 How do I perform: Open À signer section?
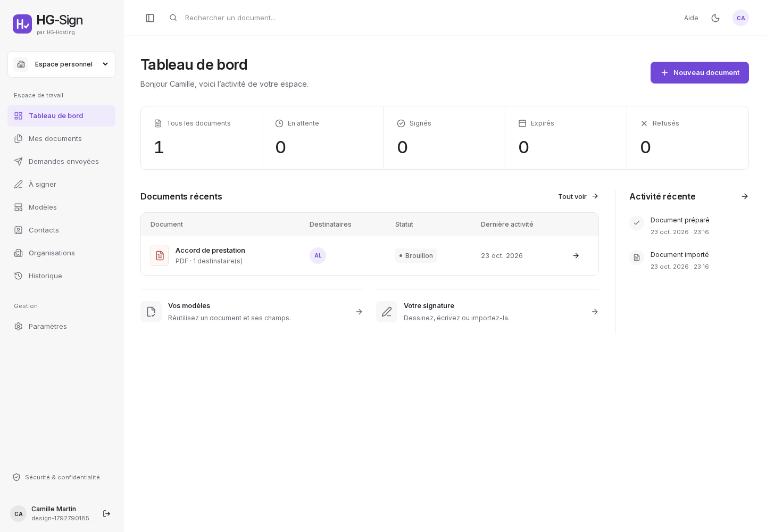coord(61,185)
